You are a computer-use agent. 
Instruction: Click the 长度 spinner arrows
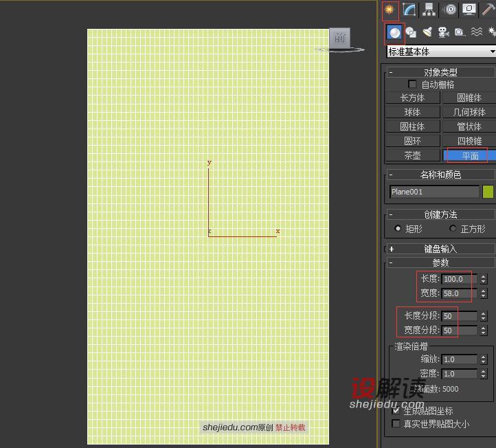[483, 279]
